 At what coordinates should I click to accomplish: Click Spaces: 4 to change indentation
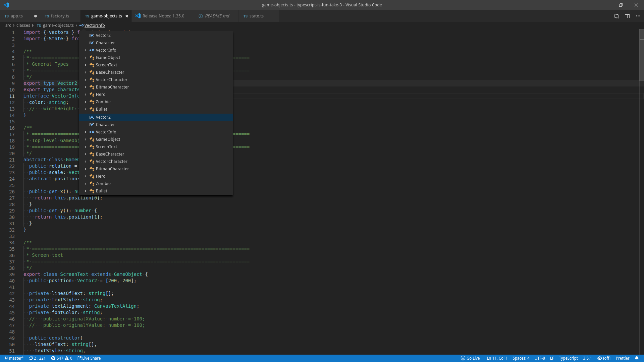coord(521,358)
